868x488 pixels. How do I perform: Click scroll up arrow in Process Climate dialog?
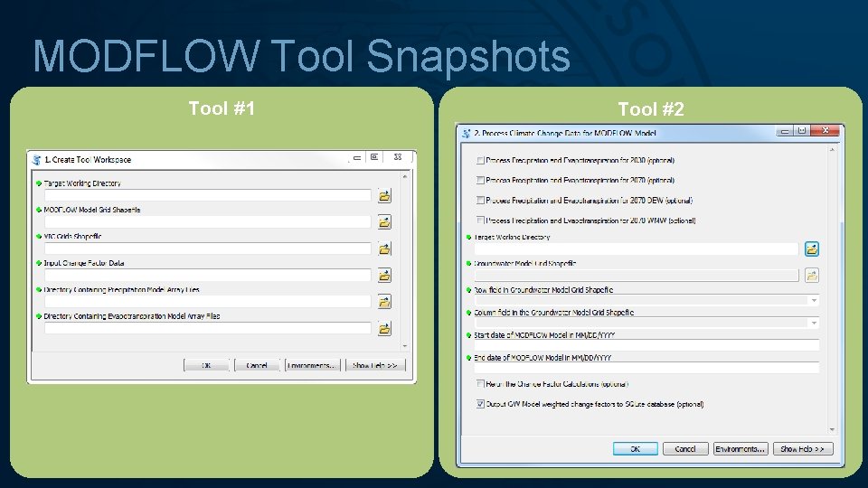pos(832,150)
